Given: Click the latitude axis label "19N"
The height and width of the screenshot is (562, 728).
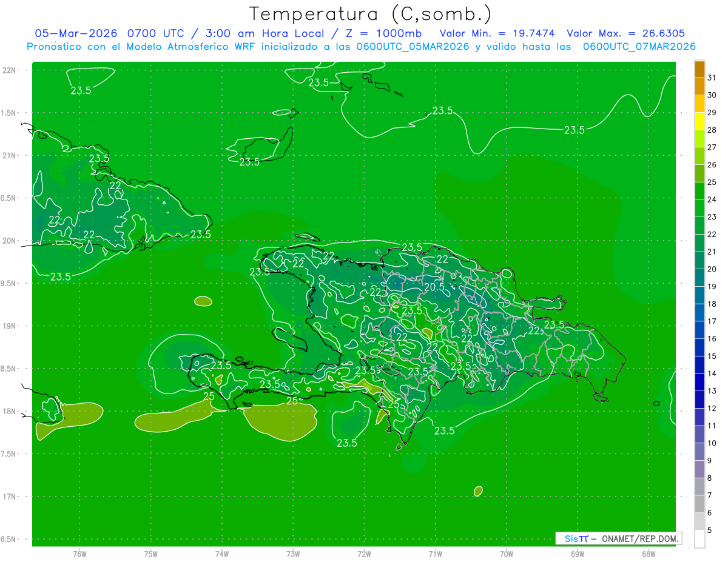Looking at the screenshot, I should click(x=8, y=326).
